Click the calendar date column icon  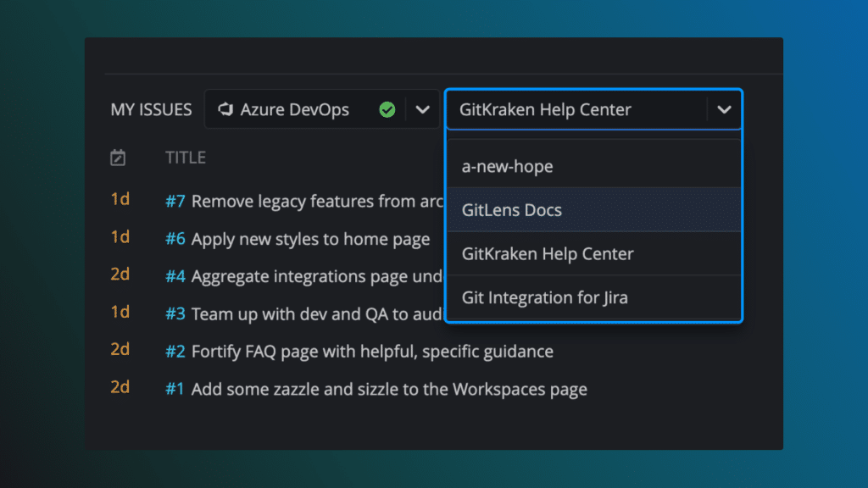[118, 158]
